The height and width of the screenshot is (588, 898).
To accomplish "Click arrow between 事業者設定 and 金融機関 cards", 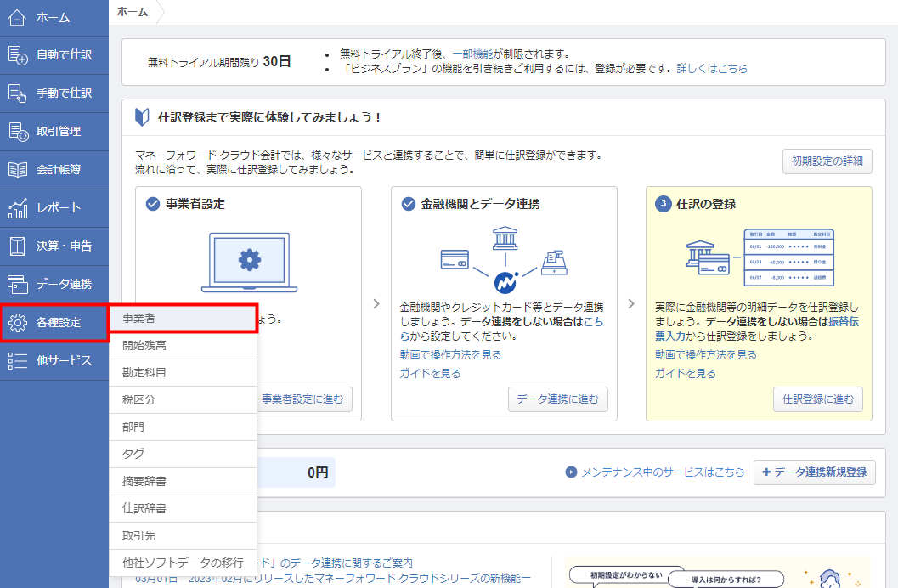I will 376,303.
